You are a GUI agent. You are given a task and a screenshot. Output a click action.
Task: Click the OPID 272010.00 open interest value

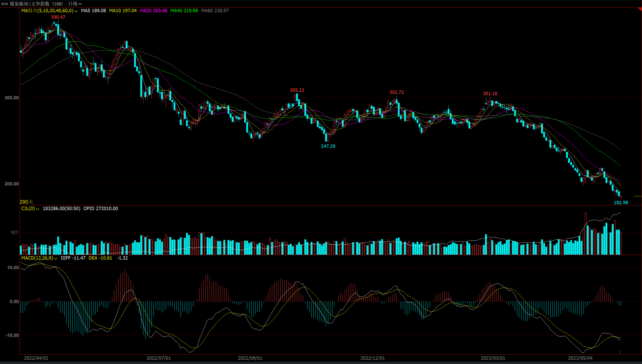click(101, 208)
